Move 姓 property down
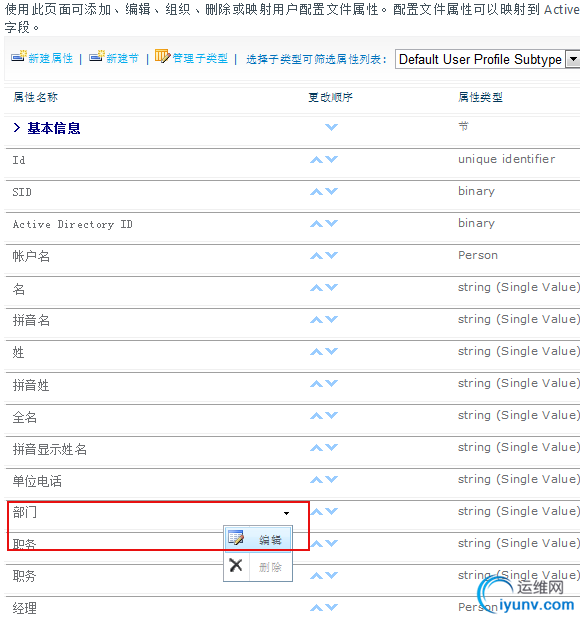 [332, 351]
